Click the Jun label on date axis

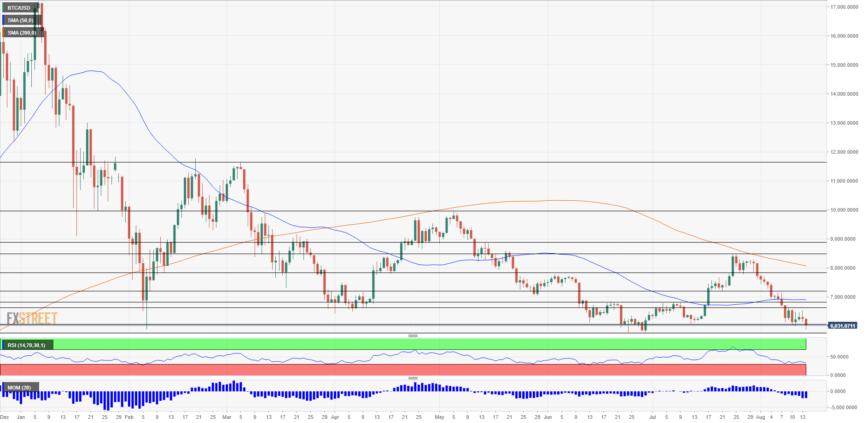[x=548, y=417]
